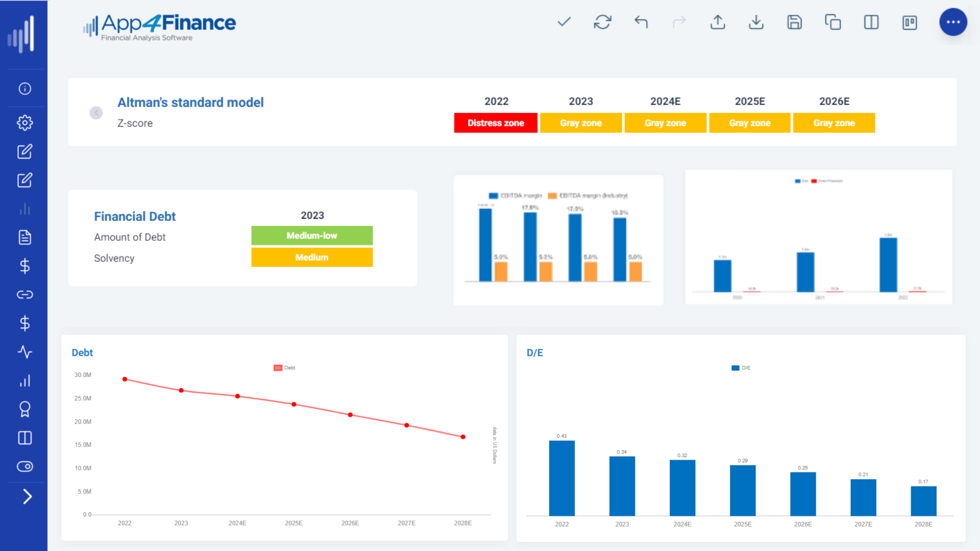Select the dollar sign icon in sidebar
The width and height of the screenshot is (980, 551).
pos(24,266)
